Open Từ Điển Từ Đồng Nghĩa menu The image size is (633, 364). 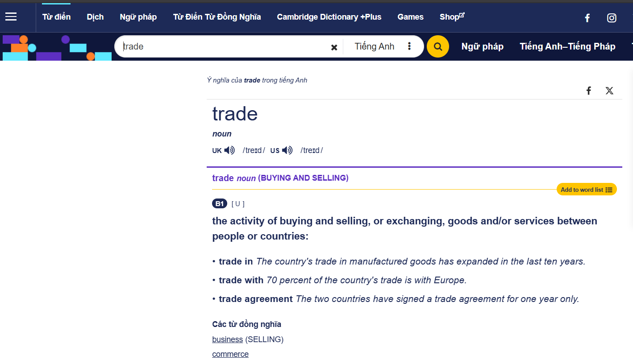217,17
